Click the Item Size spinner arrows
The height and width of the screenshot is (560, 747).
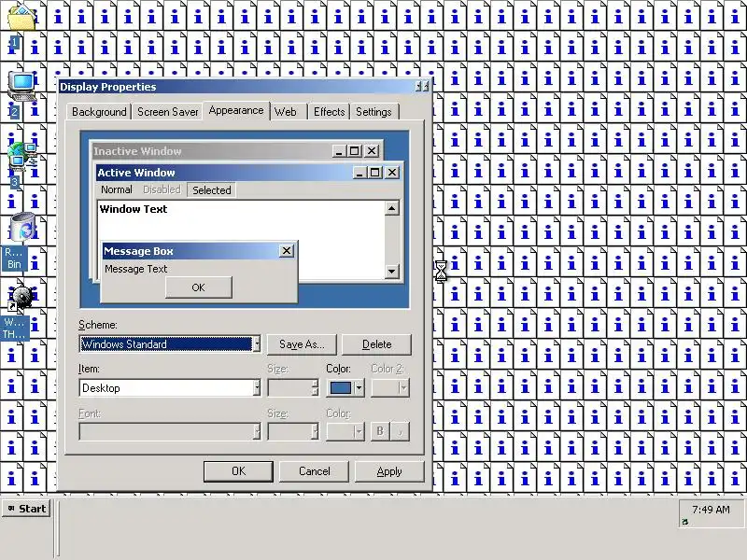click(x=315, y=388)
